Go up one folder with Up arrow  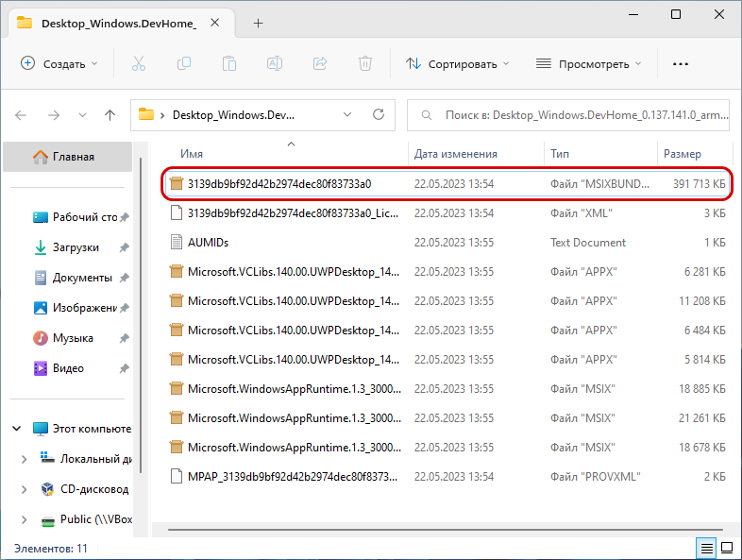(110, 114)
